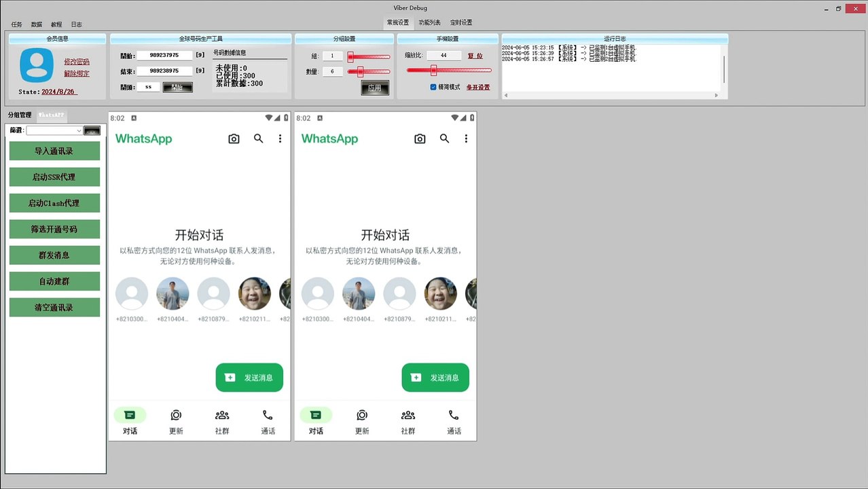
Task: Click the 組 group slider
Action: [x=369, y=57]
